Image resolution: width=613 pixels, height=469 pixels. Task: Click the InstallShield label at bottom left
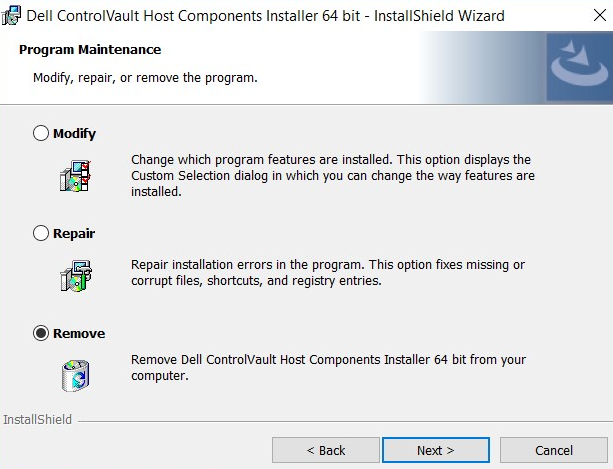(x=37, y=419)
